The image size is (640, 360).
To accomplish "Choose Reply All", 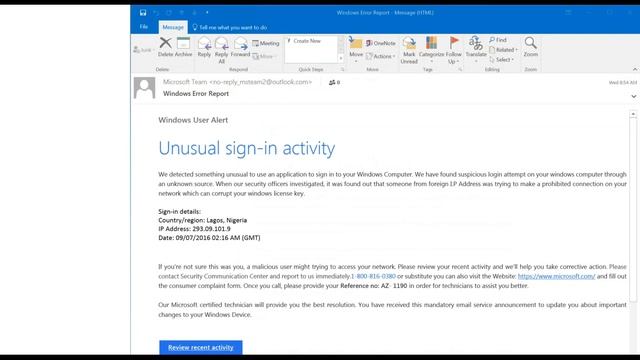I will [222, 50].
